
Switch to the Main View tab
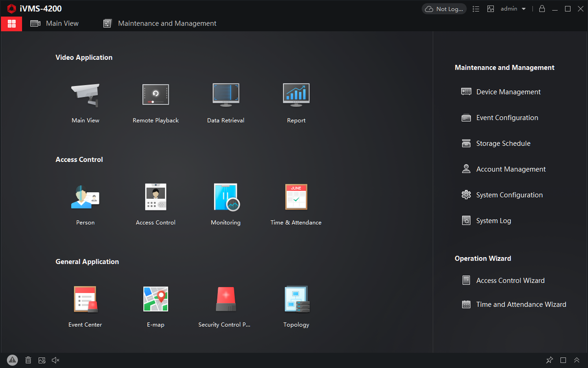tap(54, 24)
